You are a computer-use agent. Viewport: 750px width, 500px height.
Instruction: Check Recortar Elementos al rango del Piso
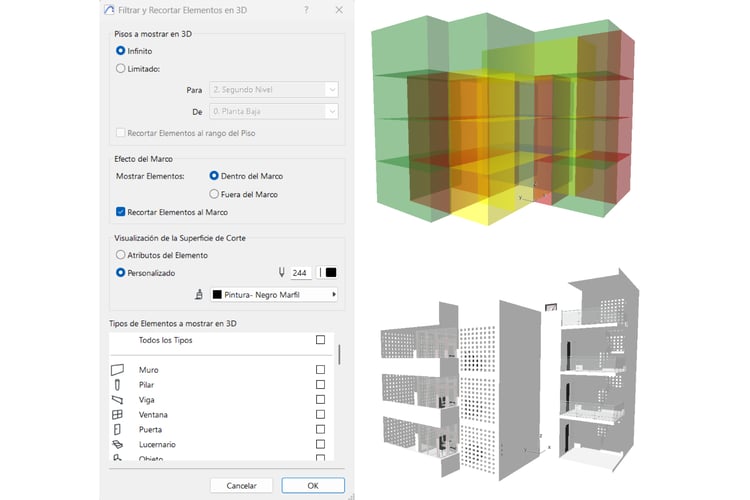[x=121, y=133]
